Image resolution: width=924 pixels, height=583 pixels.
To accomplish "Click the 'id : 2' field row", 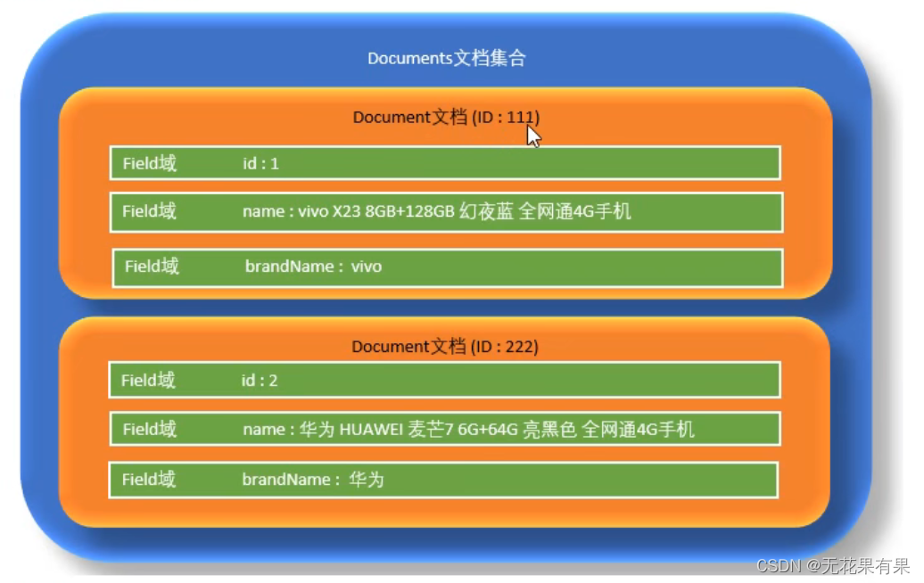I will [445, 380].
